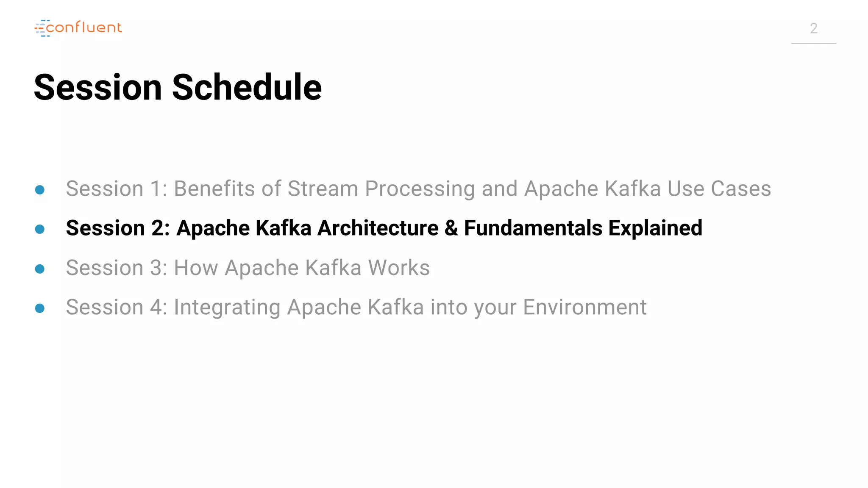Click the bold 'Session 2:' label

[118, 228]
